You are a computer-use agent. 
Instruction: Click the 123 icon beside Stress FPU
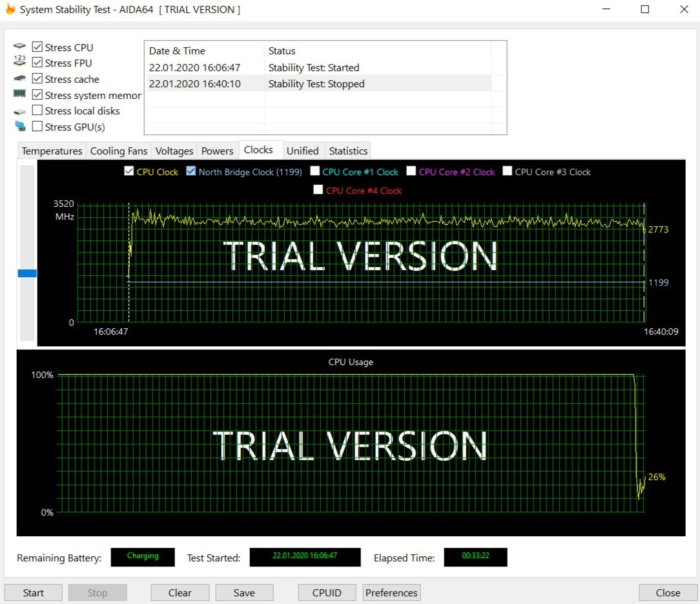click(x=20, y=63)
